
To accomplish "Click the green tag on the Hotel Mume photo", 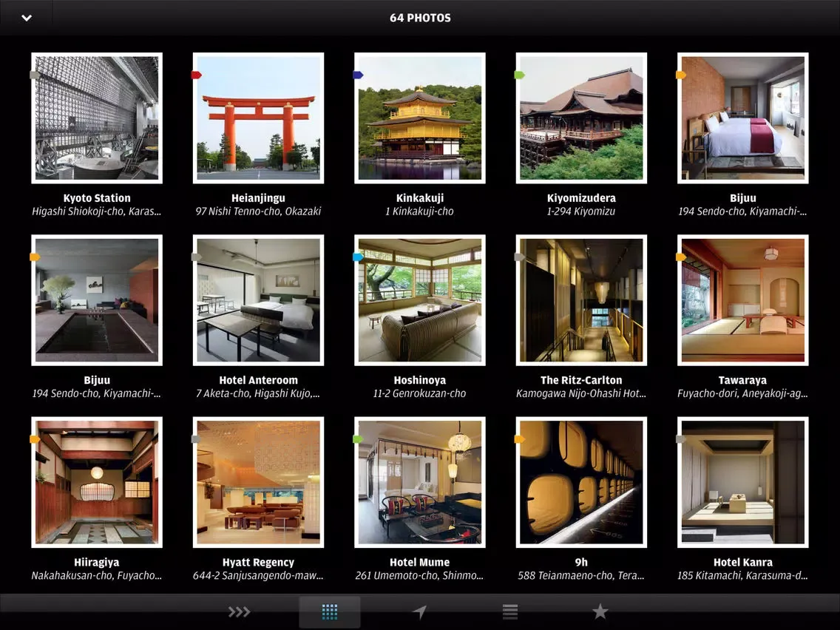I will tap(359, 439).
